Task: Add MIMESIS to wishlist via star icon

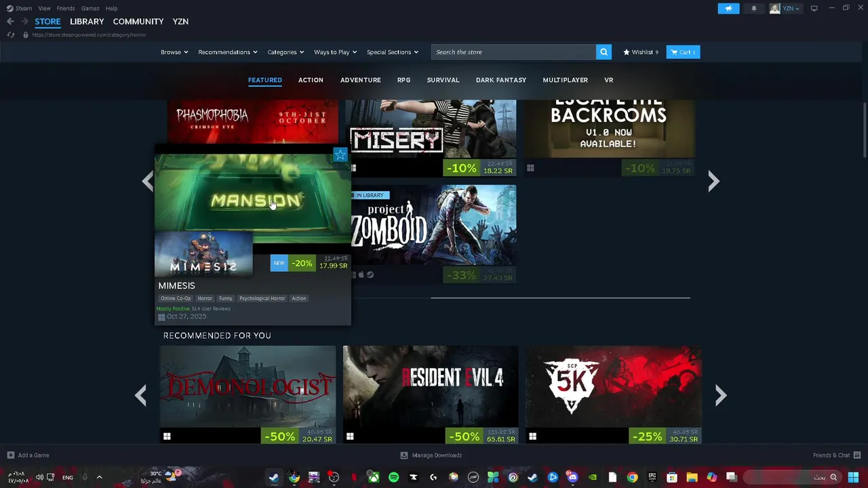Action: pos(340,155)
